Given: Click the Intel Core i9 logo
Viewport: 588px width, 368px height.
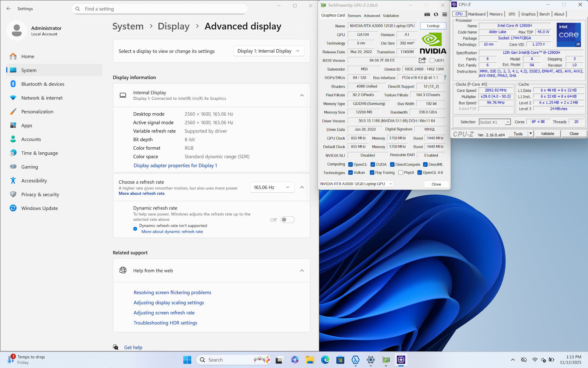Looking at the screenshot, I should point(569,35).
